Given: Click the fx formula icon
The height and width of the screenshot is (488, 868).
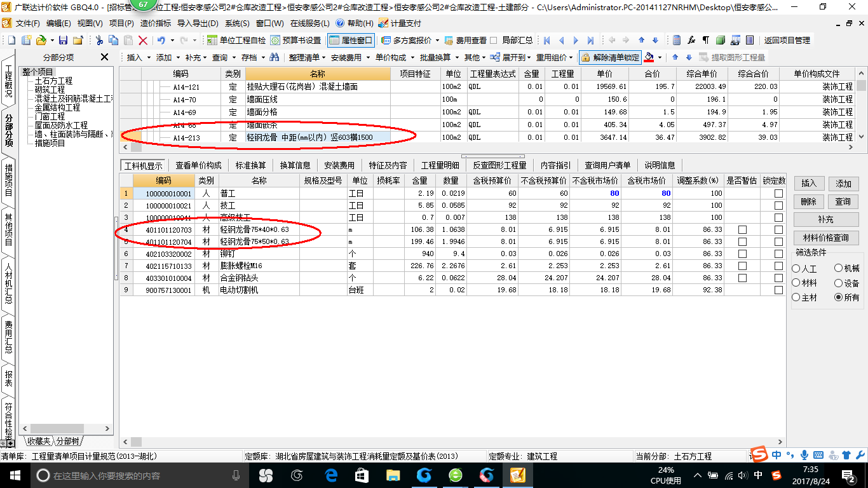Looking at the screenshot, I should (691, 40).
